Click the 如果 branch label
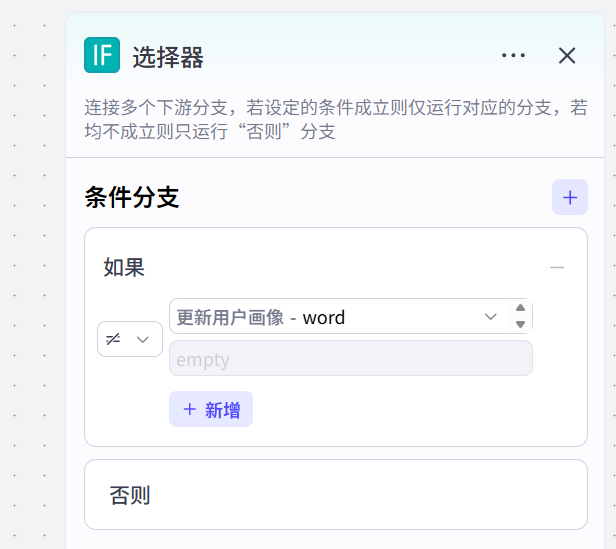This screenshot has width=616, height=549. [x=124, y=268]
